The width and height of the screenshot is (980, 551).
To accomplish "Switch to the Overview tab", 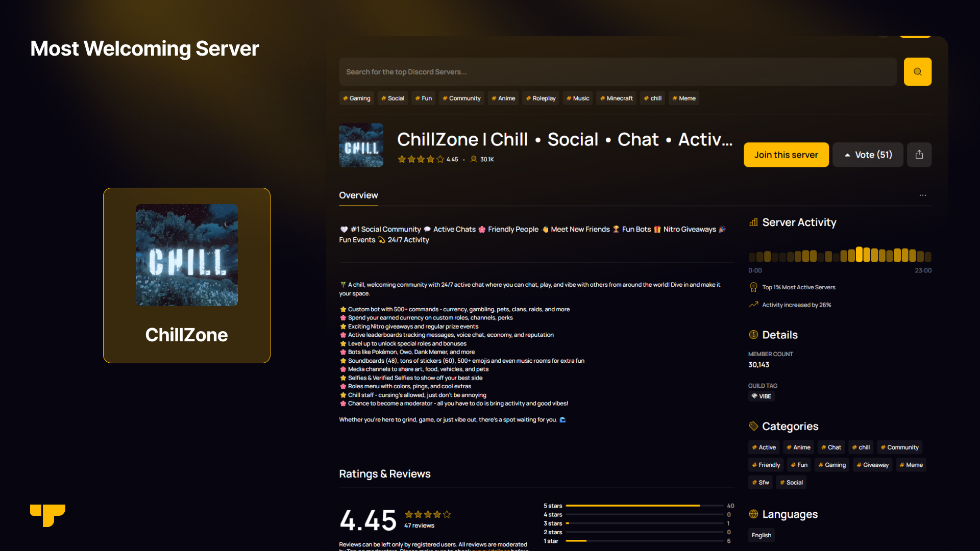I will coord(358,195).
